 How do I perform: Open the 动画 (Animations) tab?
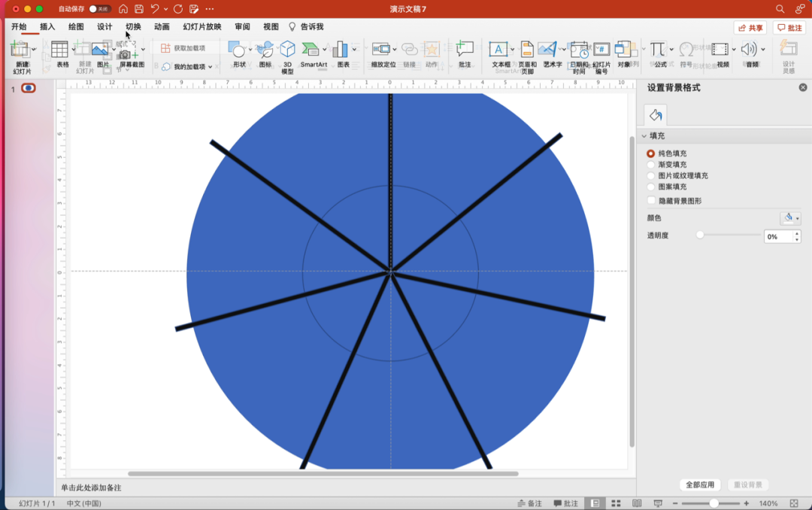point(162,27)
